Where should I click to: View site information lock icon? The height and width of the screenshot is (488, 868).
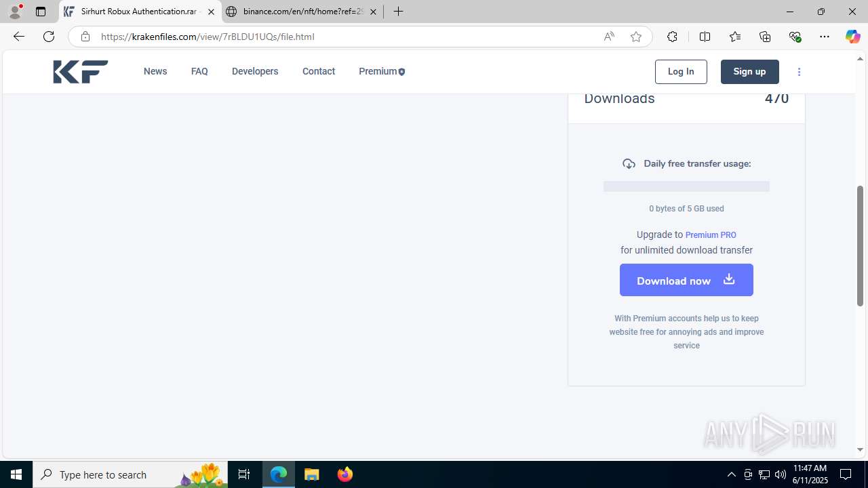[85, 37]
